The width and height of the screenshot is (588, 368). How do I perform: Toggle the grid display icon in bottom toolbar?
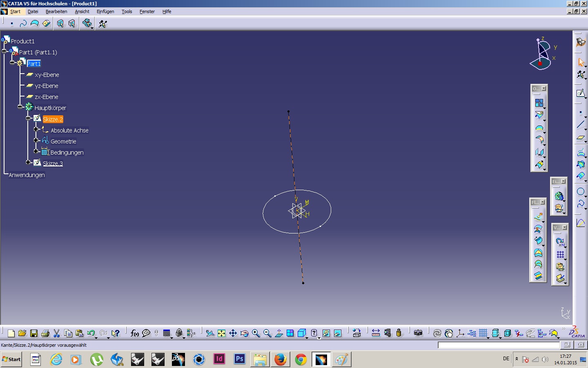[483, 333]
